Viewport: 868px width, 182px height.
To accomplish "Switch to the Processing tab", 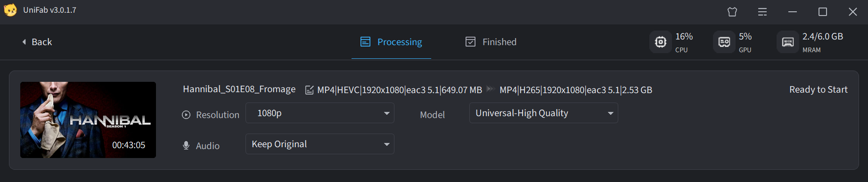I will pyautogui.click(x=391, y=42).
